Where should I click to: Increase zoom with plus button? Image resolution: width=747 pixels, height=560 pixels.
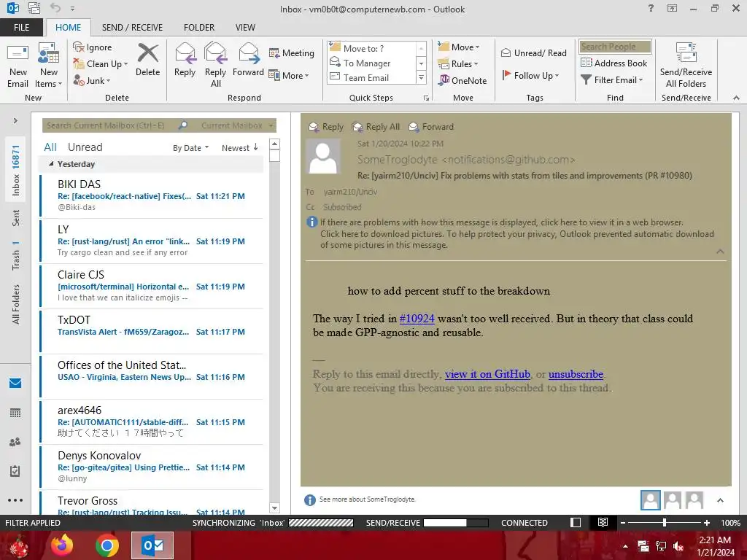pyautogui.click(x=706, y=523)
